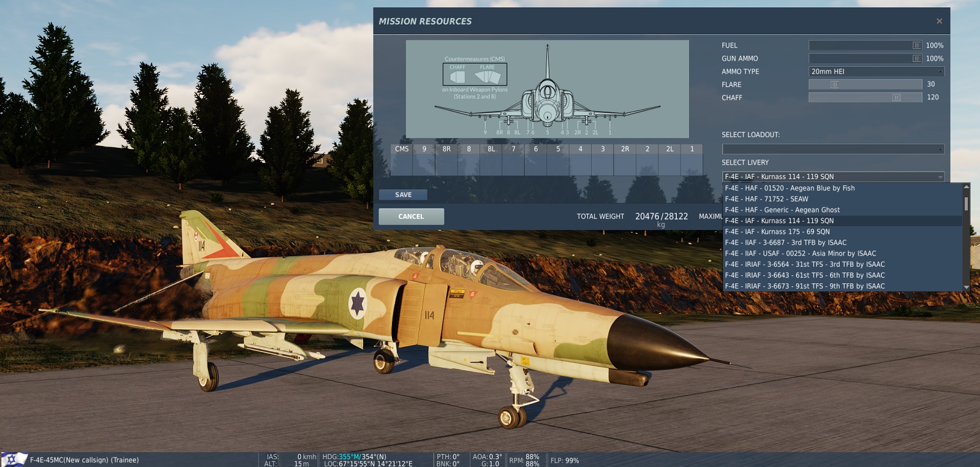
Task: Click the Fuel percentage slider handle
Action: point(916,45)
